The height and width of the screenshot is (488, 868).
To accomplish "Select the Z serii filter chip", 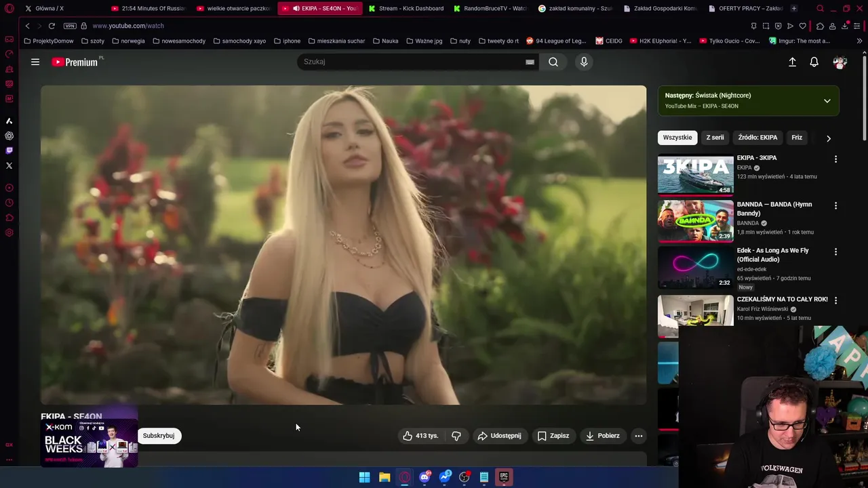I will tap(715, 138).
